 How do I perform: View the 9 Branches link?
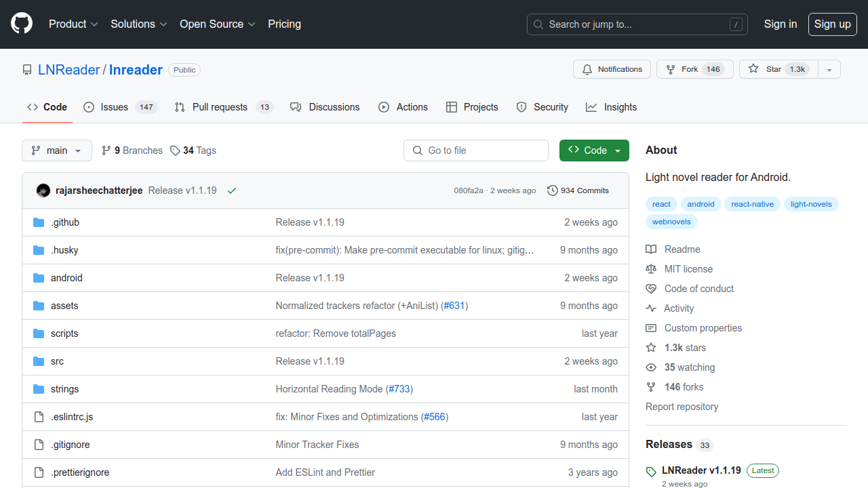[x=132, y=150]
